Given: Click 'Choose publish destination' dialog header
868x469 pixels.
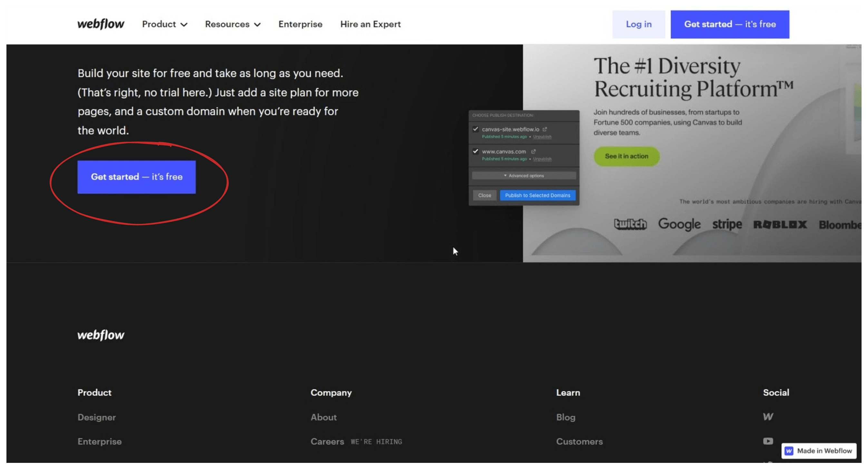Looking at the screenshot, I should [503, 115].
